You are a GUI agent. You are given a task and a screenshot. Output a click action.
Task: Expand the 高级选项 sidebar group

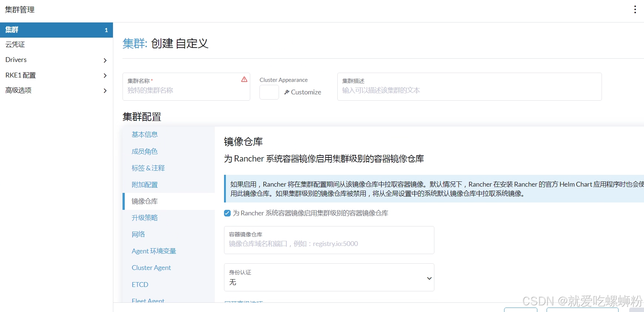[105, 90]
